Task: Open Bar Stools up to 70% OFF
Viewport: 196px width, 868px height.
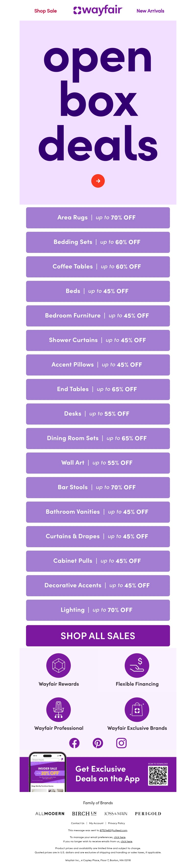Action: click(98, 487)
